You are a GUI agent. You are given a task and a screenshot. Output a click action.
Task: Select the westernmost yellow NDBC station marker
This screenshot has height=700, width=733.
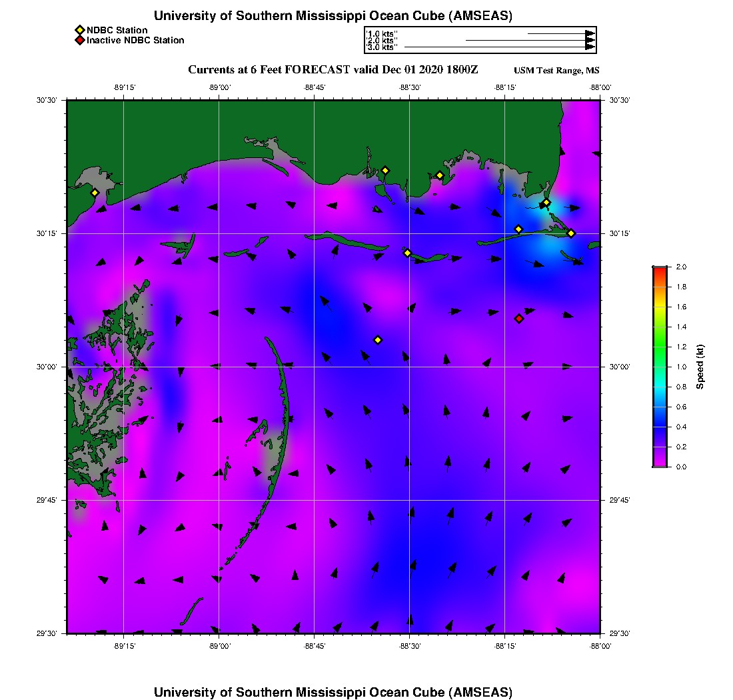tap(95, 193)
